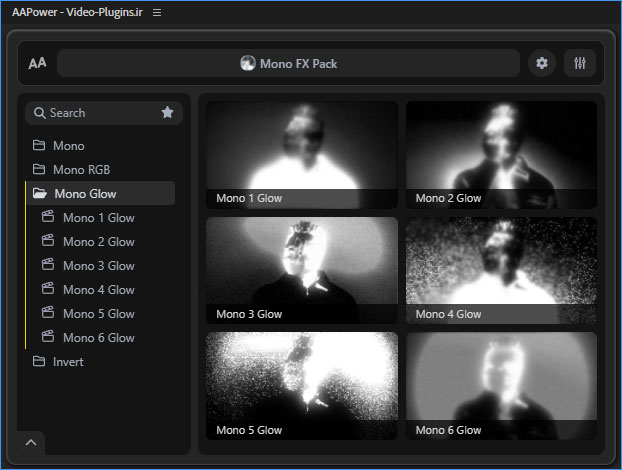Open the Mono FX Pack selector
Image resolution: width=622 pixels, height=470 pixels.
click(288, 63)
